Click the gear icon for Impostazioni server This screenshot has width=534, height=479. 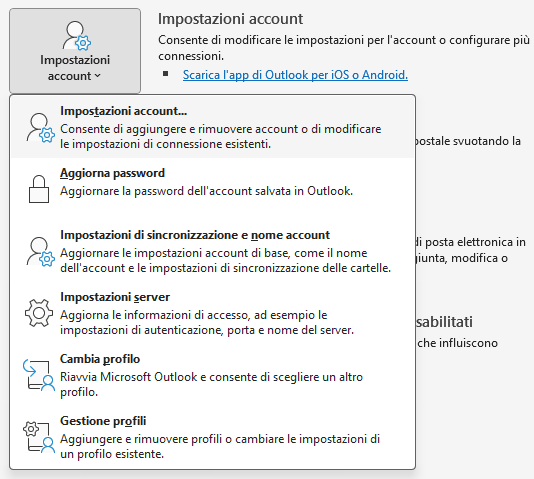pos(39,313)
